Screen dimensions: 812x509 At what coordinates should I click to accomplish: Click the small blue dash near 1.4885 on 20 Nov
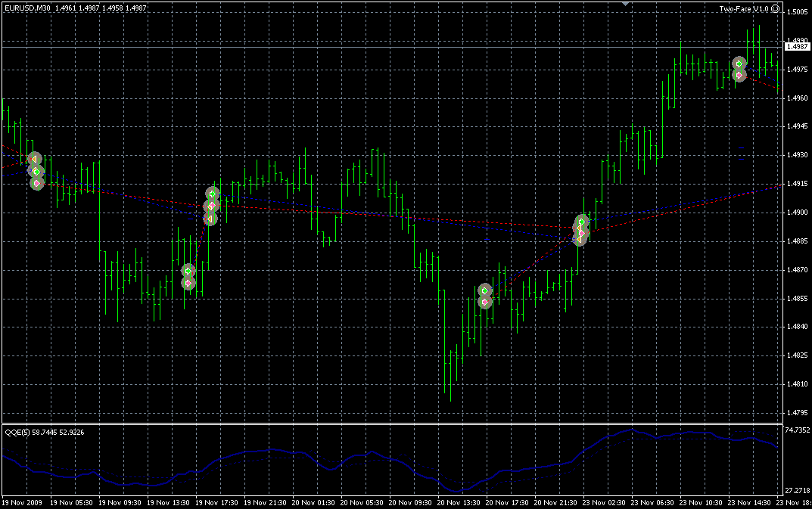[x=487, y=240]
